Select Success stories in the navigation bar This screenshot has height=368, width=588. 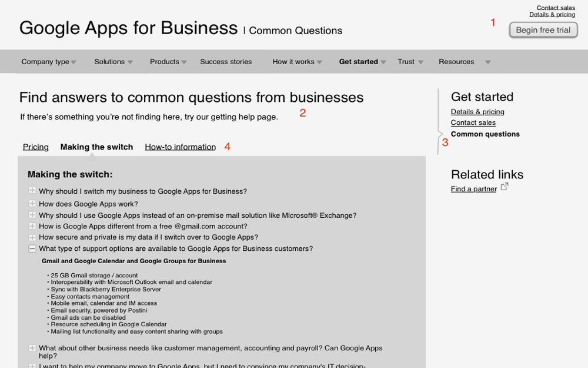[225, 61]
